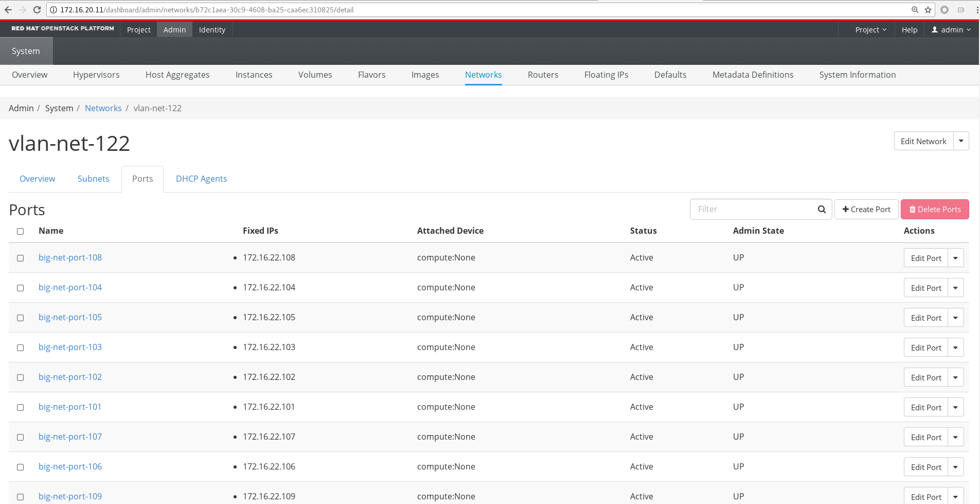Expand actions dropdown for big-net-port-101

pyautogui.click(x=956, y=407)
